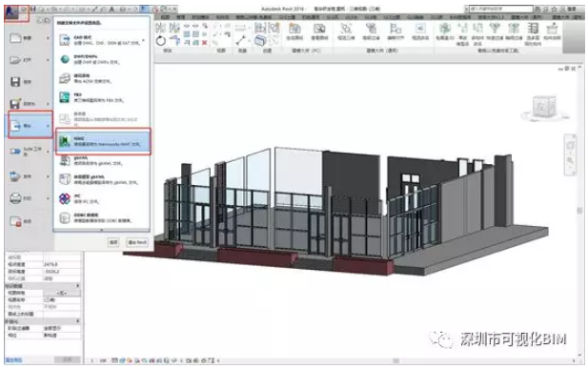Click the detail level icon in view bar
The height and width of the screenshot is (369, 588).
(115, 360)
